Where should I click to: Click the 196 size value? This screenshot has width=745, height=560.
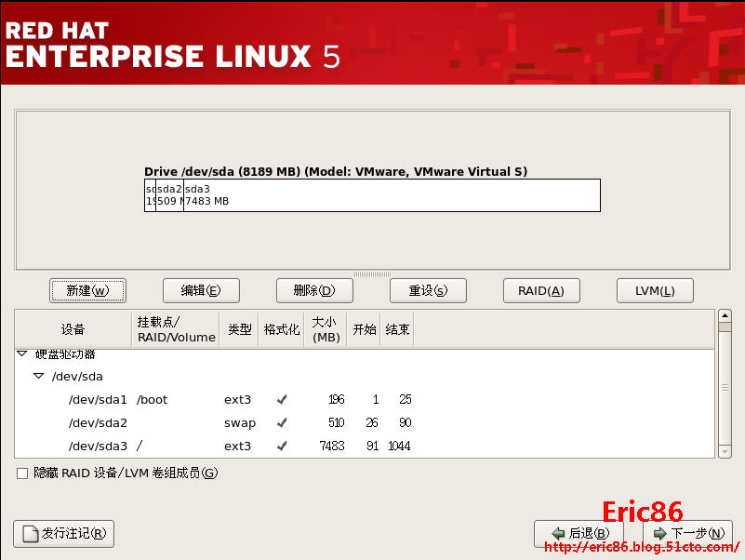pos(337,399)
